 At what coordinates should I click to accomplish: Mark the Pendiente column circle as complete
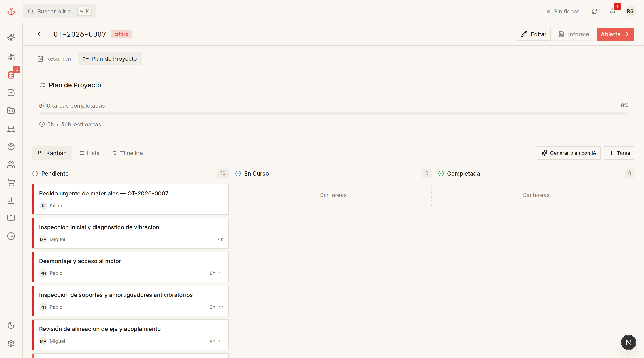coord(35,173)
